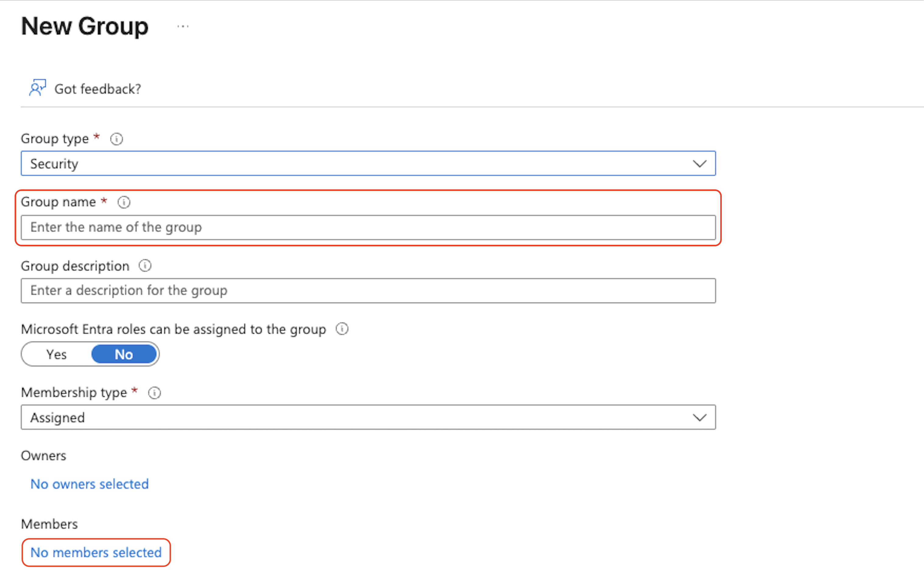This screenshot has width=924, height=587.
Task: Click the Group type info icon
Action: [x=117, y=139]
